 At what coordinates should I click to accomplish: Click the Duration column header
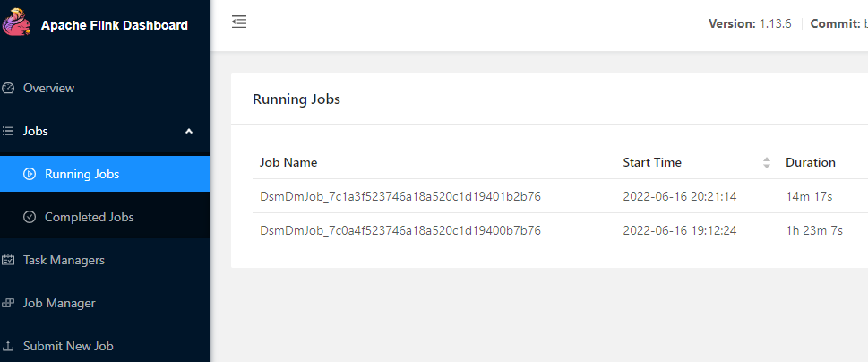[x=811, y=162]
